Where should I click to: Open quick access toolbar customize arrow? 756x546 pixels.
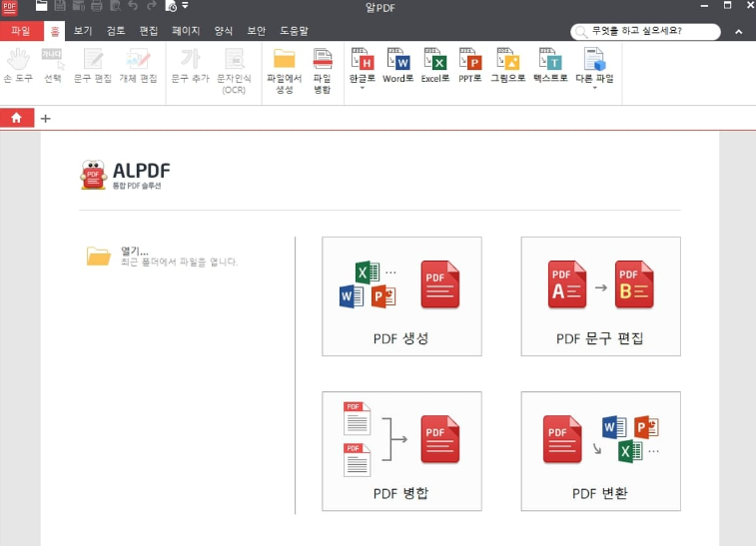(x=185, y=6)
